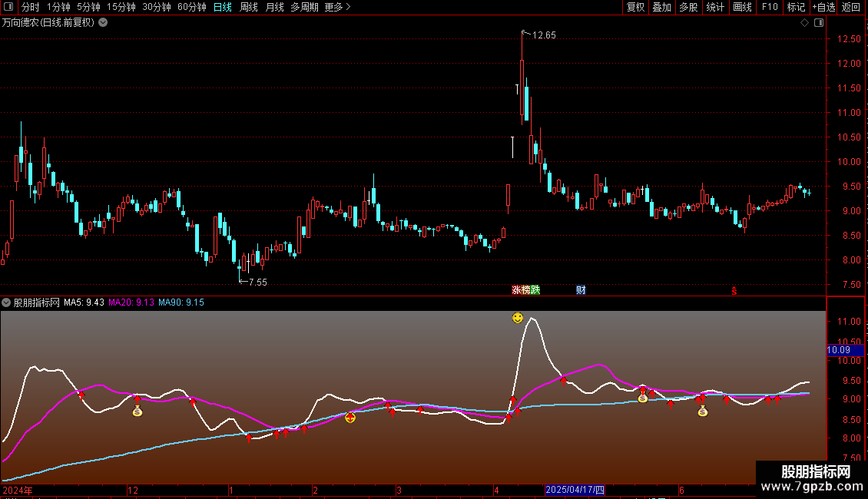The width and height of the screenshot is (868, 499).
Task: Select the 15分钟 period
Action: pyautogui.click(x=121, y=7)
